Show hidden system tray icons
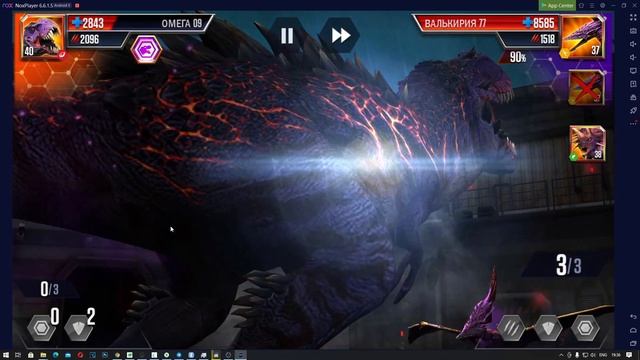 pyautogui.click(x=561, y=355)
